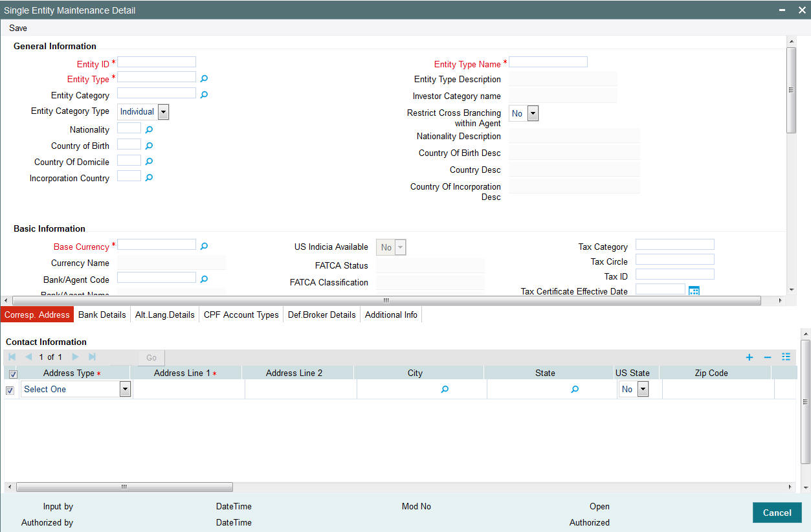Image resolution: width=811 pixels, height=532 pixels.
Task: Switch to Def.Broker Details tab
Action: click(x=322, y=315)
